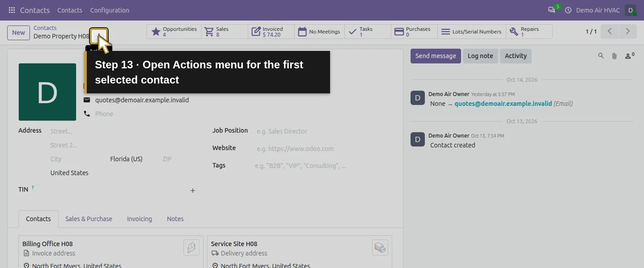The image size is (644, 268).
Task: Click the Phone input field
Action: (x=145, y=114)
